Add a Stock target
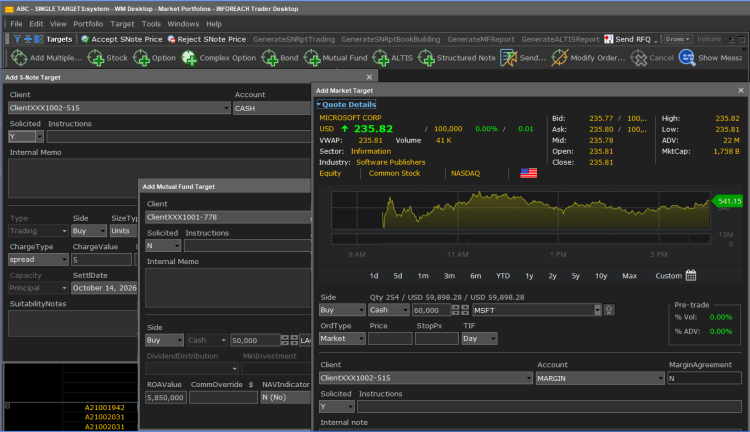The image size is (750, 432). 96,58
